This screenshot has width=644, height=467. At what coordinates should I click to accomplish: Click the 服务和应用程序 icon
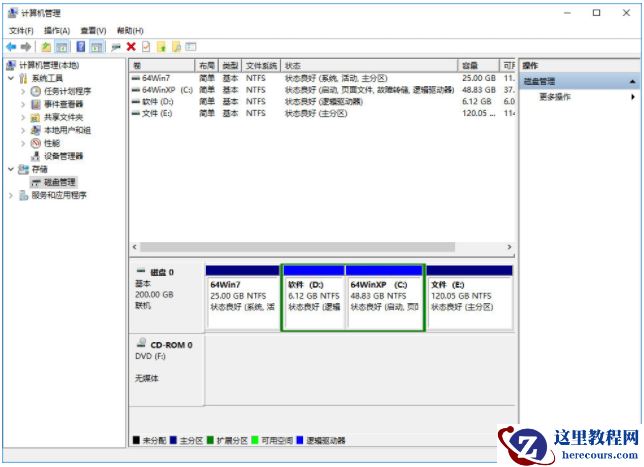24,195
